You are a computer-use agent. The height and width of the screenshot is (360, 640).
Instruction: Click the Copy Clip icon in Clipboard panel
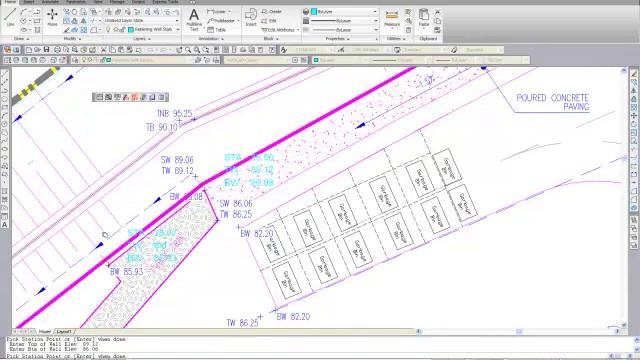pos(438,21)
